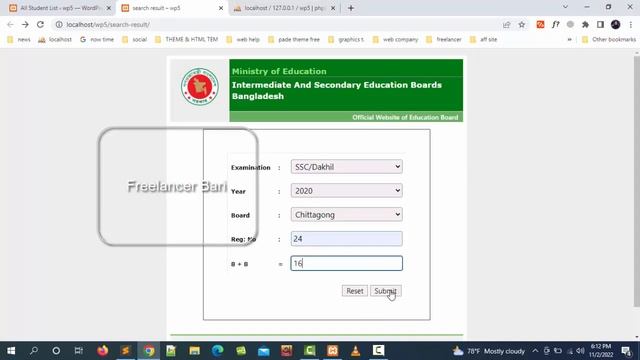The image size is (640, 360).
Task: Open the localhost bookmark
Action: 55,40
